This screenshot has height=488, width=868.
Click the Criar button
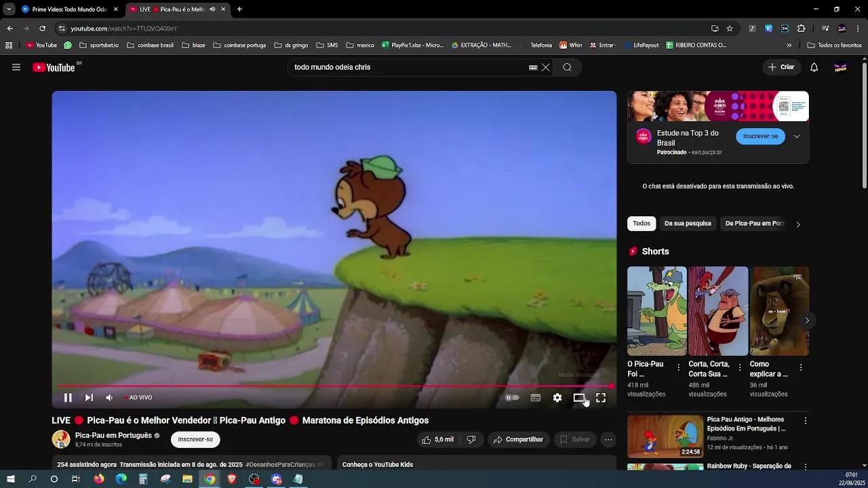pos(781,67)
